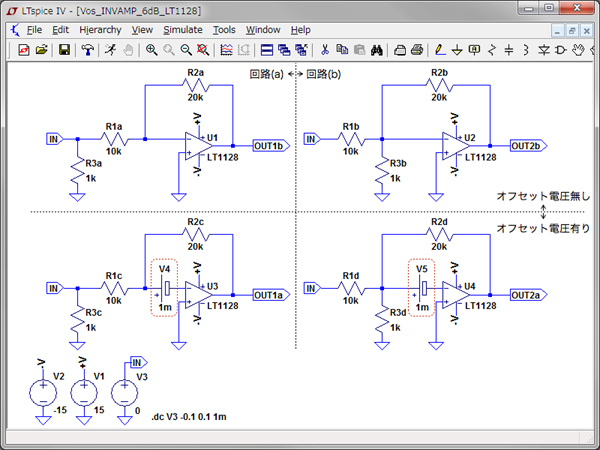600x450 pixels.
Task: Click the OUT1b output label
Action: click(270, 145)
